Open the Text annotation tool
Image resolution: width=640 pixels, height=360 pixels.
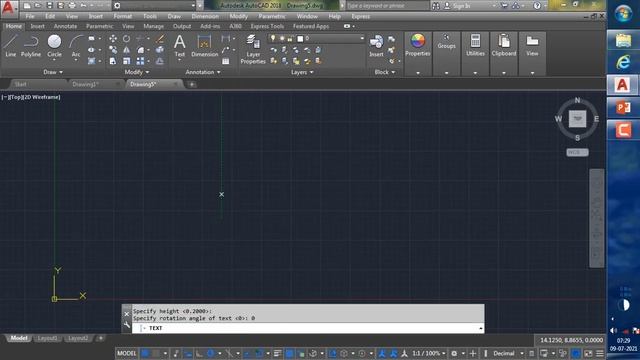click(180, 45)
